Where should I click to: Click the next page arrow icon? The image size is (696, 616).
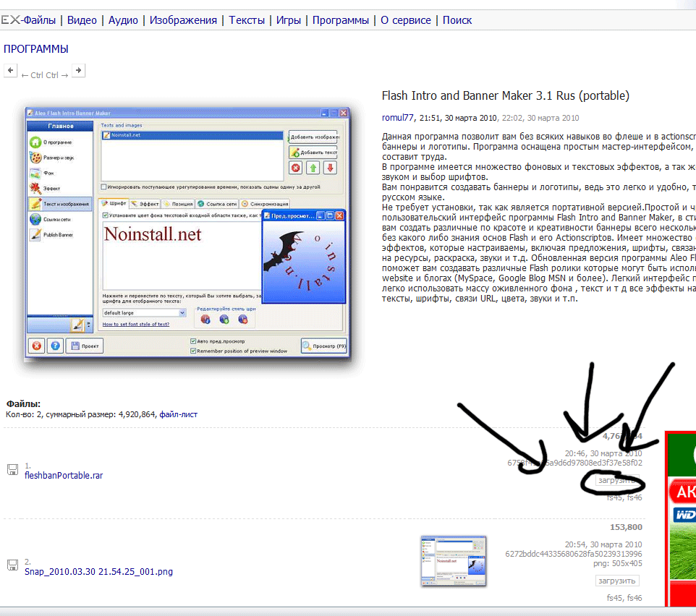pos(78,70)
